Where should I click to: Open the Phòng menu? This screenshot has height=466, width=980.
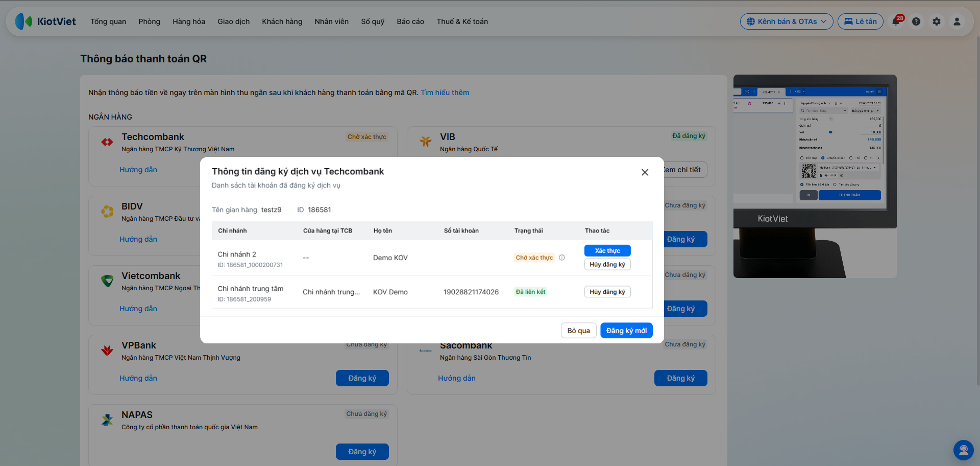pos(150,21)
